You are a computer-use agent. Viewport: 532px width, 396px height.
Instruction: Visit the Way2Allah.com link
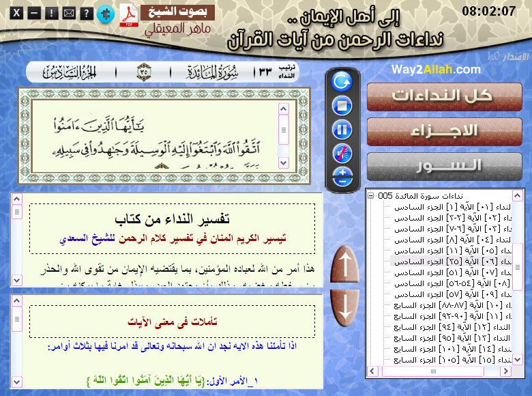(x=436, y=69)
